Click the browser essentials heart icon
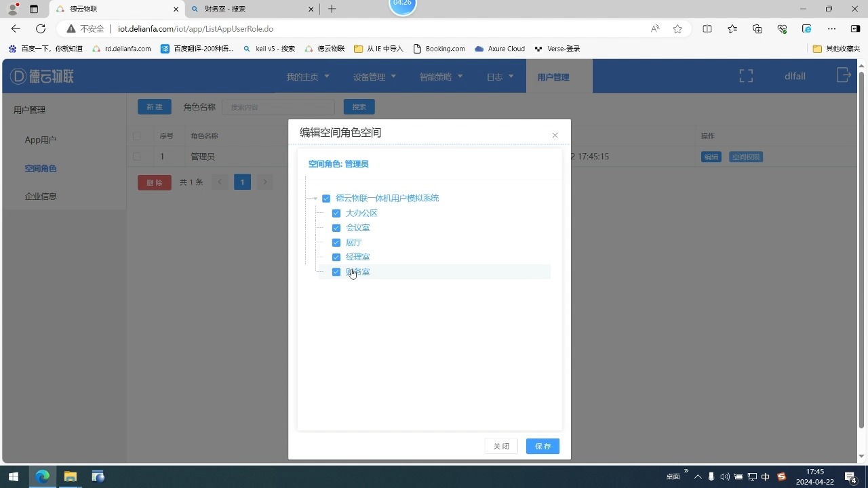 (x=782, y=28)
